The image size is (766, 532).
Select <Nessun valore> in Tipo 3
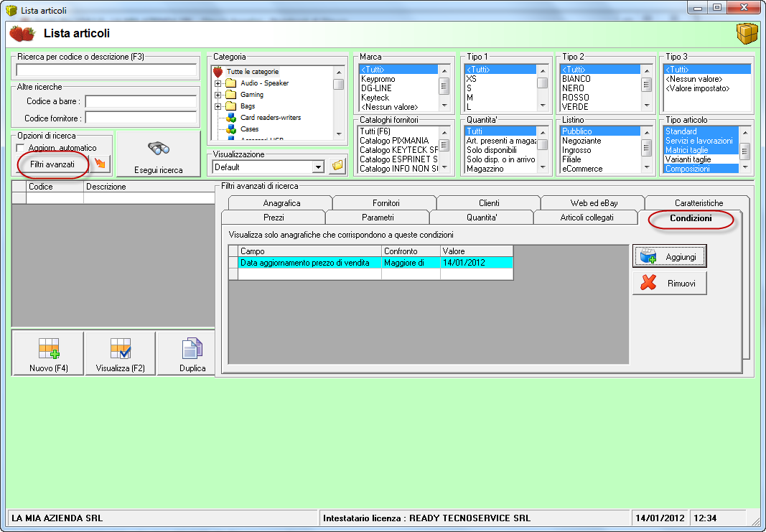coord(707,79)
